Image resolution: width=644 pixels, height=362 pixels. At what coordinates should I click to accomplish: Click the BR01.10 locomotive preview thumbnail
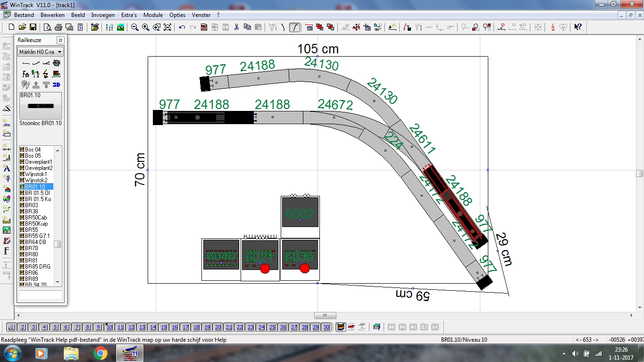pyautogui.click(x=41, y=106)
